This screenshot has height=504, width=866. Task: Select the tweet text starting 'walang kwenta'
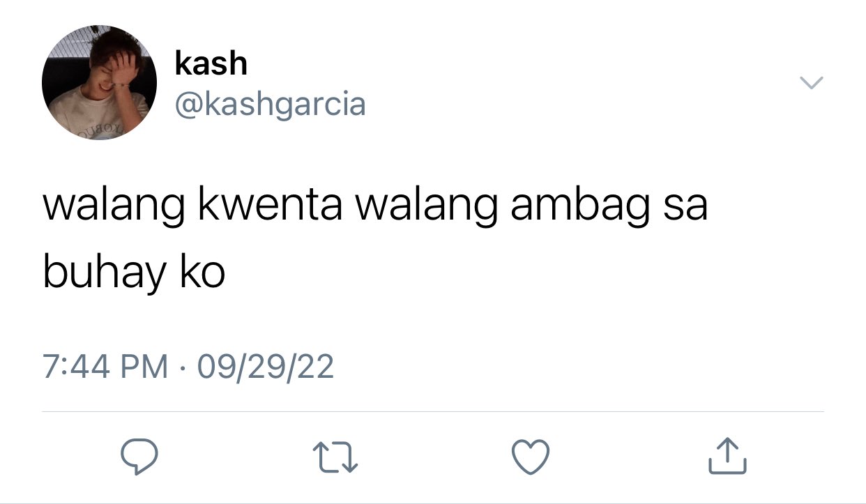376,240
